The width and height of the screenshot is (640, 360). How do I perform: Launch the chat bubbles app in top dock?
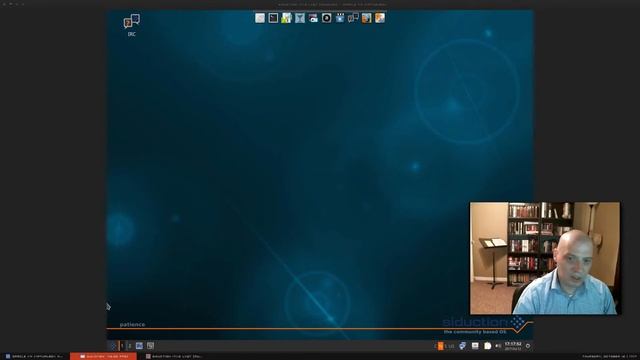click(x=353, y=18)
